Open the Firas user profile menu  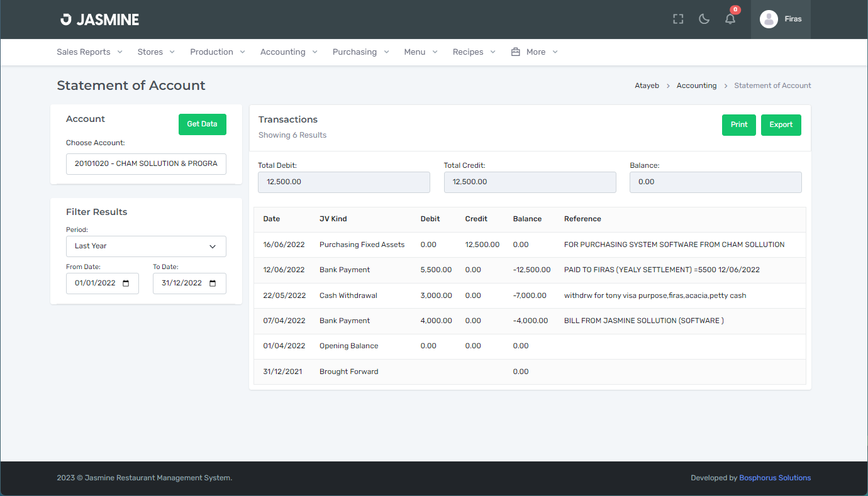(x=781, y=19)
